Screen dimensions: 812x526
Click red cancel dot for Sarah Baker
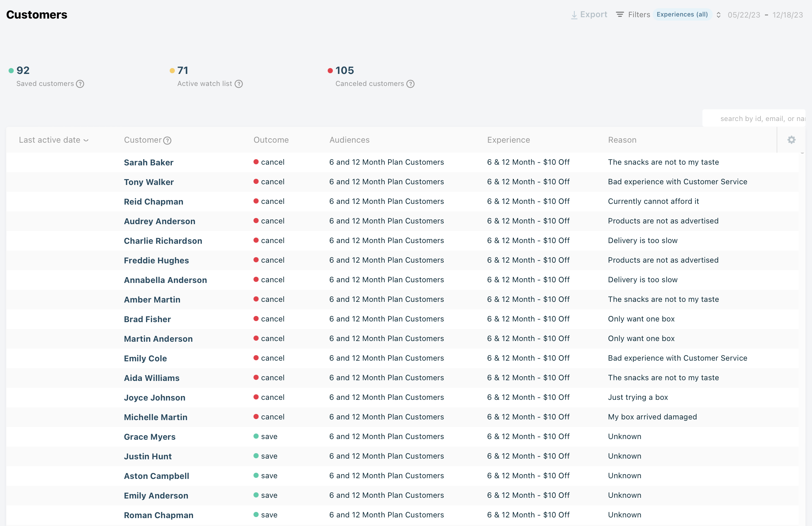(256, 162)
